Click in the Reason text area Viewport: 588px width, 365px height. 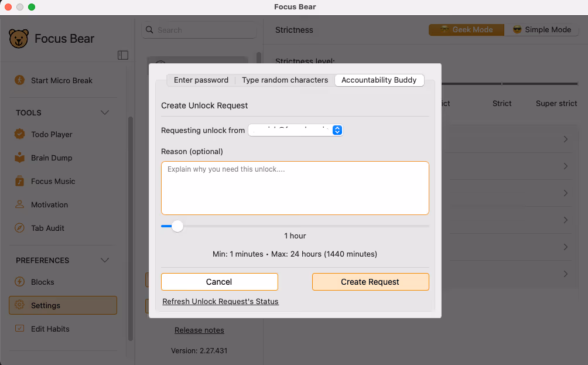(295, 188)
